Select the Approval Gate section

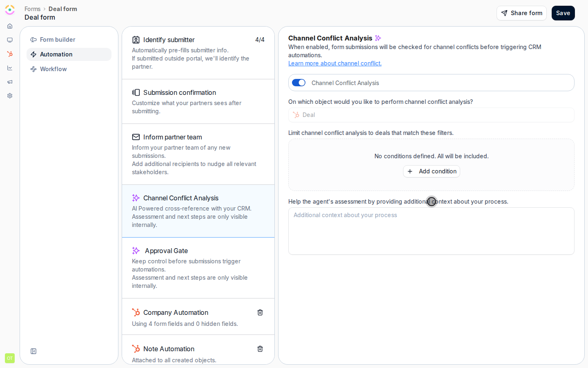click(x=198, y=268)
